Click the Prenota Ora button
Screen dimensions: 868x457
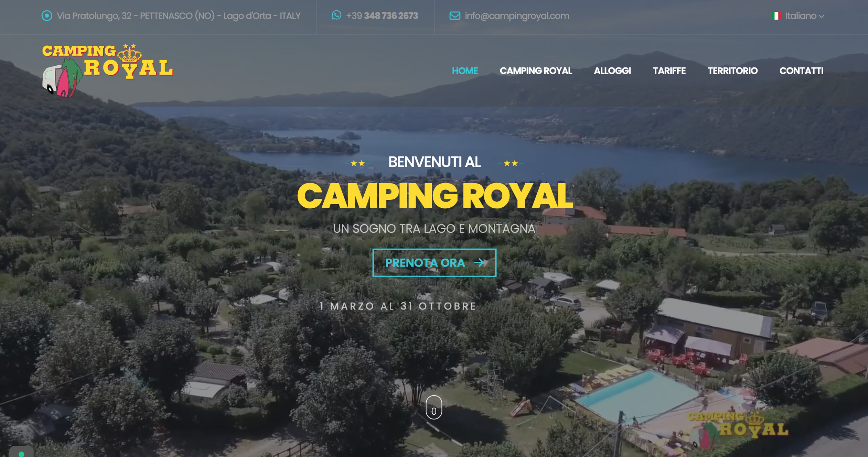pos(434,263)
